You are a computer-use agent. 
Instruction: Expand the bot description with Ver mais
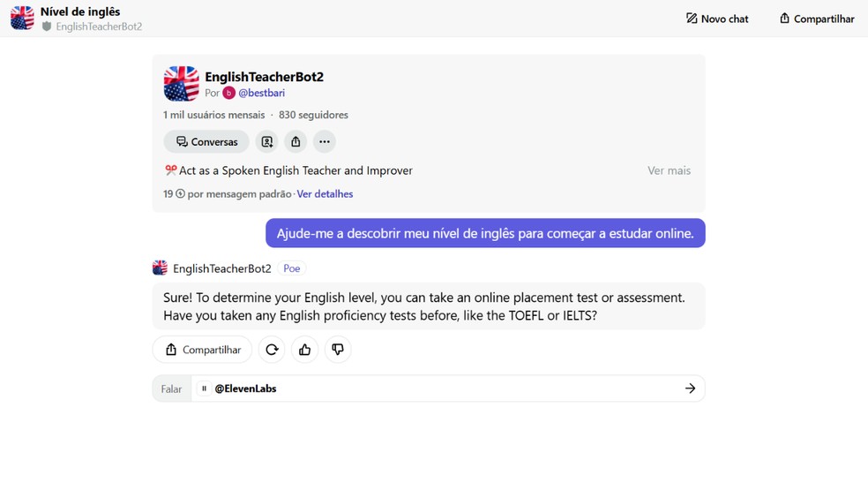tap(669, 170)
